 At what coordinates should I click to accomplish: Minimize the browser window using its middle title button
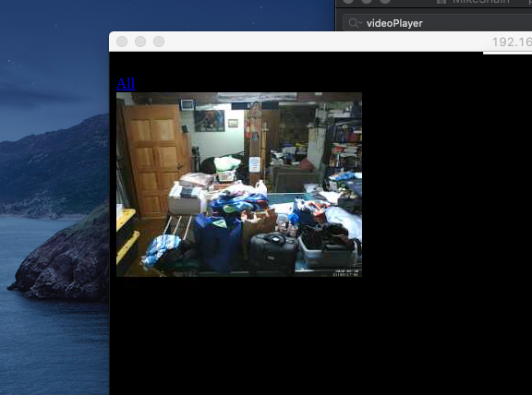(x=140, y=42)
